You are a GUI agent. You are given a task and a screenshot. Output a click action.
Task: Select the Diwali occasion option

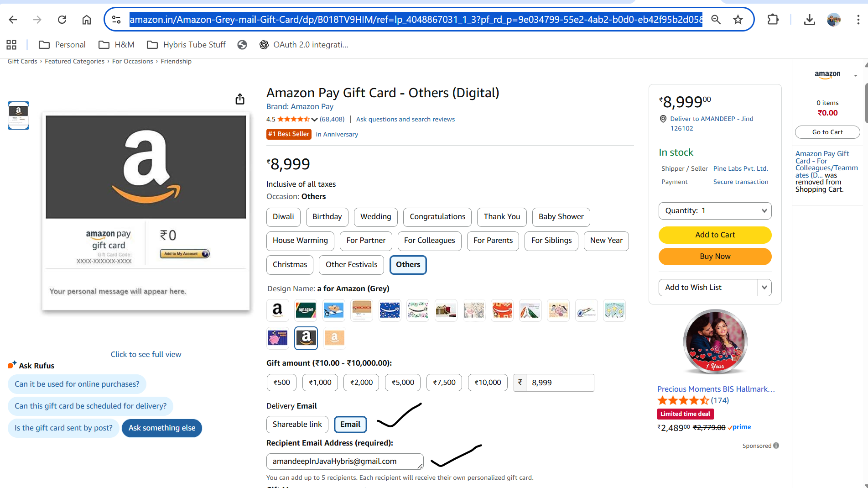click(283, 217)
